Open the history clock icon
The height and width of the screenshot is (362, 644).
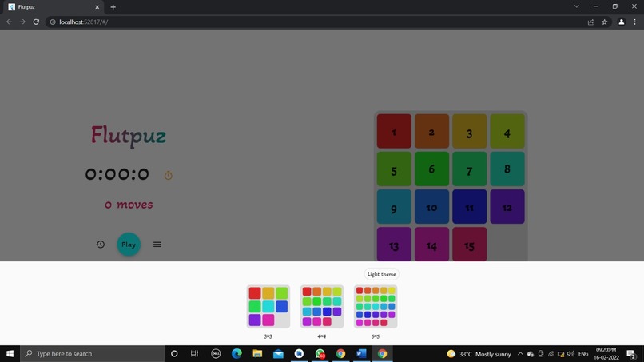pos(100,245)
